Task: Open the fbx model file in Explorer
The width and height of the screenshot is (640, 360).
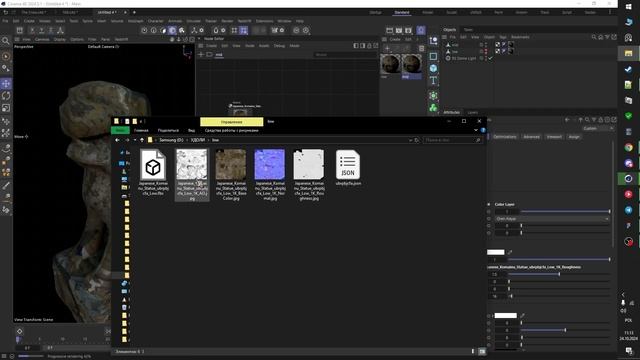Action: (x=153, y=172)
